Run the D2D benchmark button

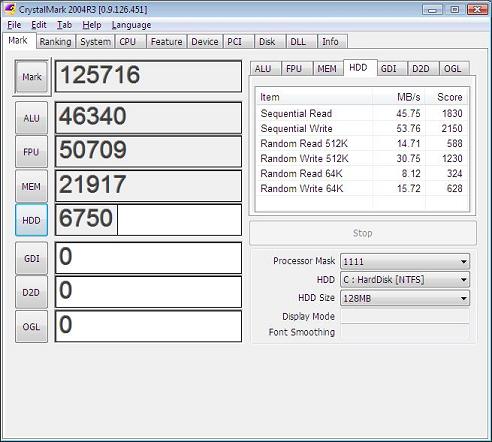(31, 292)
